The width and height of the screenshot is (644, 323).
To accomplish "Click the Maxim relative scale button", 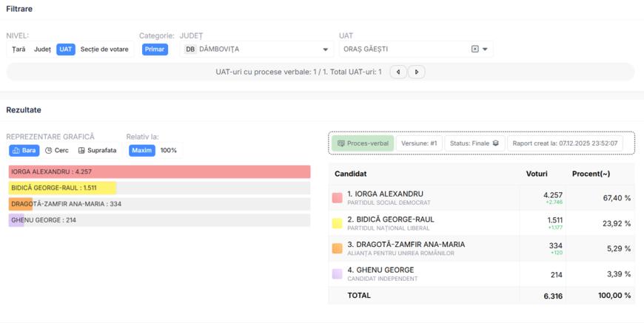I will tap(142, 150).
